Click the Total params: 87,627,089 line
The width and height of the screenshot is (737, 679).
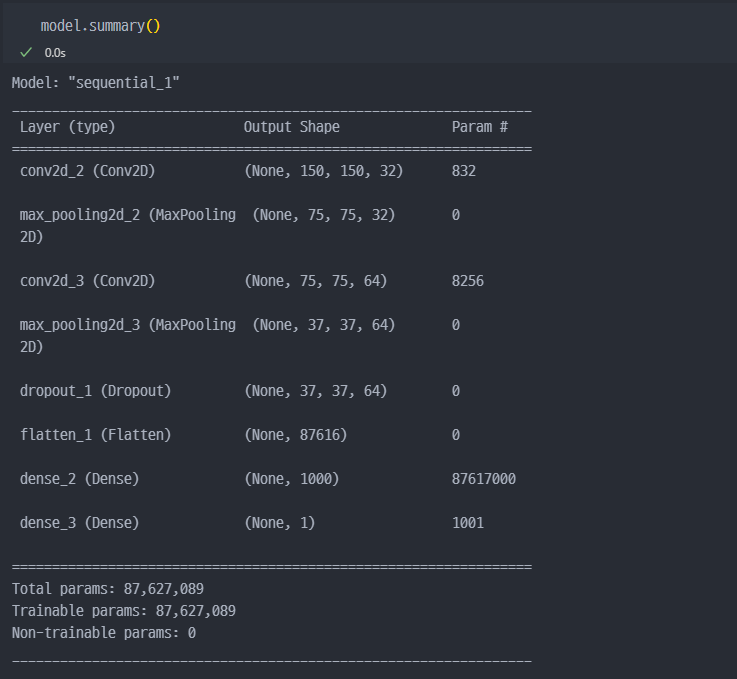(108, 589)
